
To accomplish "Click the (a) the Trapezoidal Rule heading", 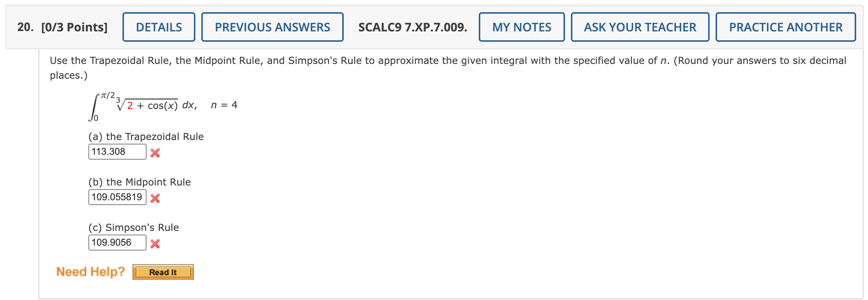I will (146, 136).
